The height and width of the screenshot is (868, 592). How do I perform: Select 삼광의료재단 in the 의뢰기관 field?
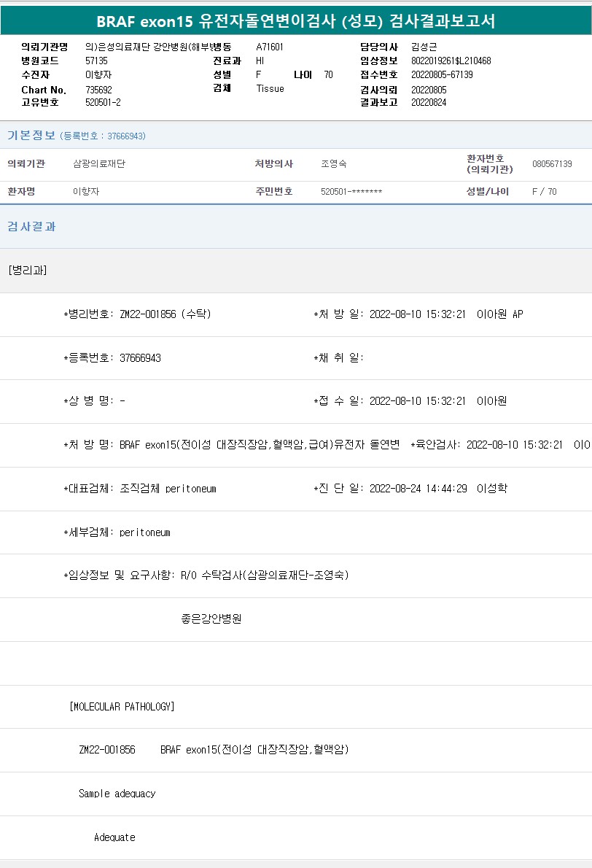(x=99, y=164)
